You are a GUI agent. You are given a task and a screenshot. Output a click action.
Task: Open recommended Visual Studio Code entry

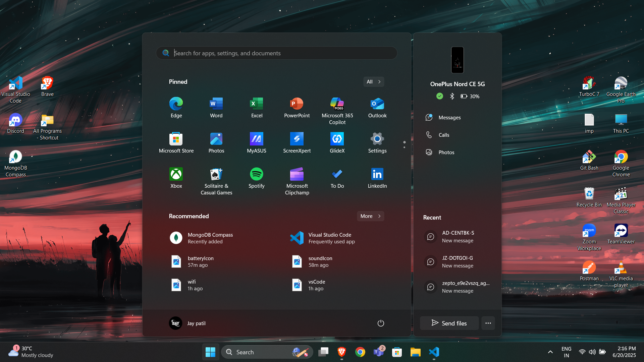coord(337,238)
